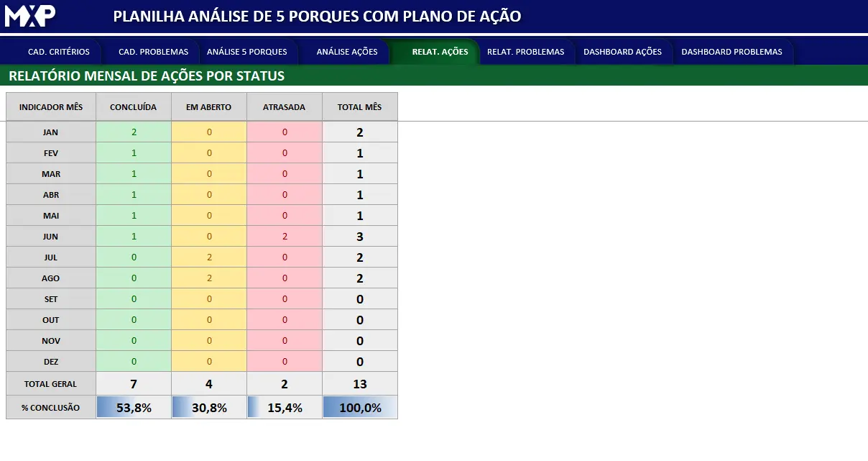
Task: Go to DASHBOARD PROBLEMAS tab
Action: (731, 52)
